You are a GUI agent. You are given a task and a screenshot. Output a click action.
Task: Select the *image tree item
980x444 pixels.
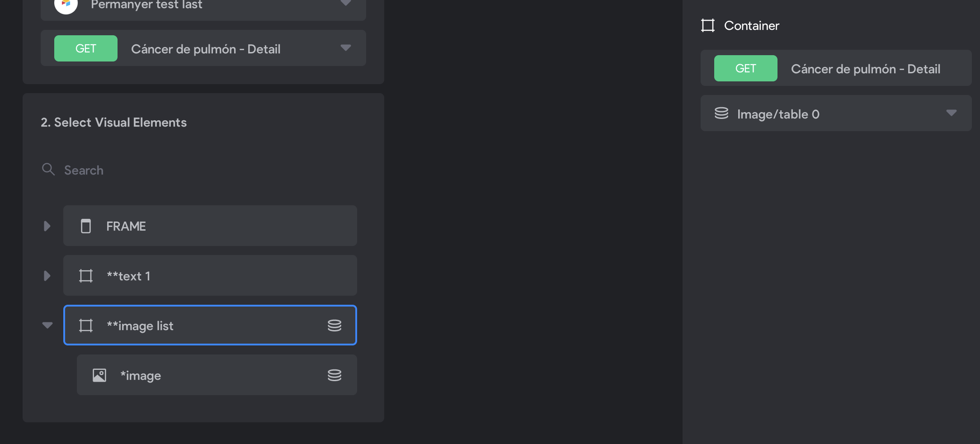217,375
